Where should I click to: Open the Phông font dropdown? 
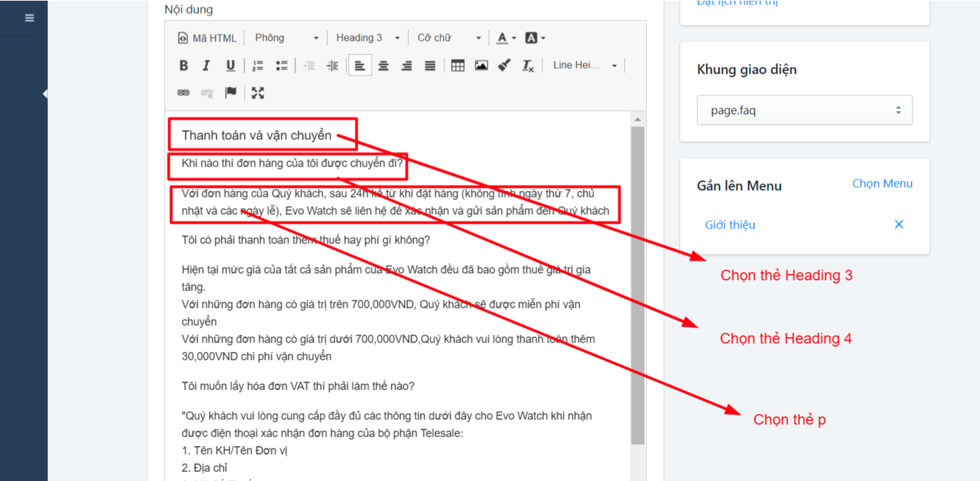tap(286, 38)
